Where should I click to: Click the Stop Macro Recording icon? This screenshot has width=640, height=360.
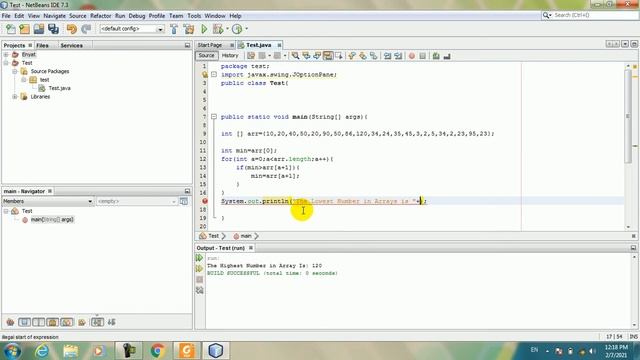pyautogui.click(x=422, y=56)
